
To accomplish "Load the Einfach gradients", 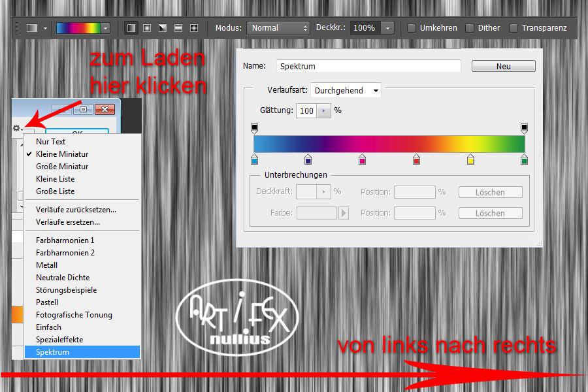I will pos(82,327).
